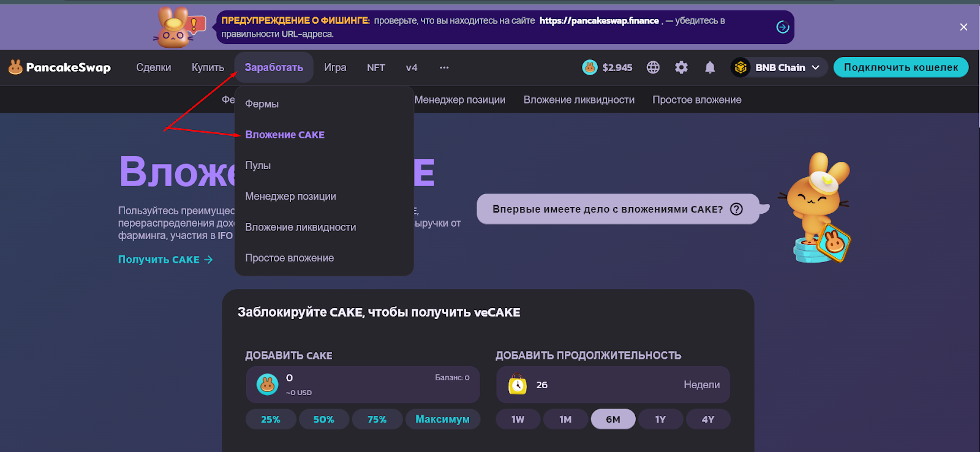Open the NFT menu item
Image resolution: width=980 pixels, height=452 pixels.
(x=376, y=67)
